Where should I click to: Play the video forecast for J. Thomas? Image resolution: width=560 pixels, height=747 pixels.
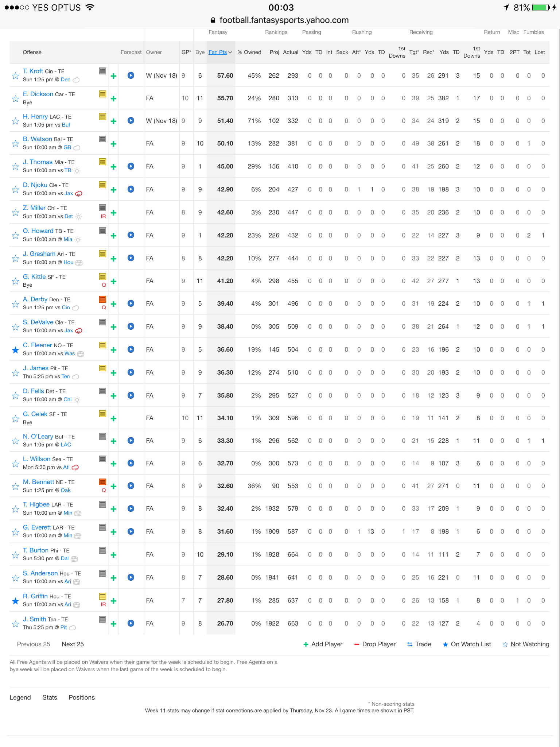131,166
